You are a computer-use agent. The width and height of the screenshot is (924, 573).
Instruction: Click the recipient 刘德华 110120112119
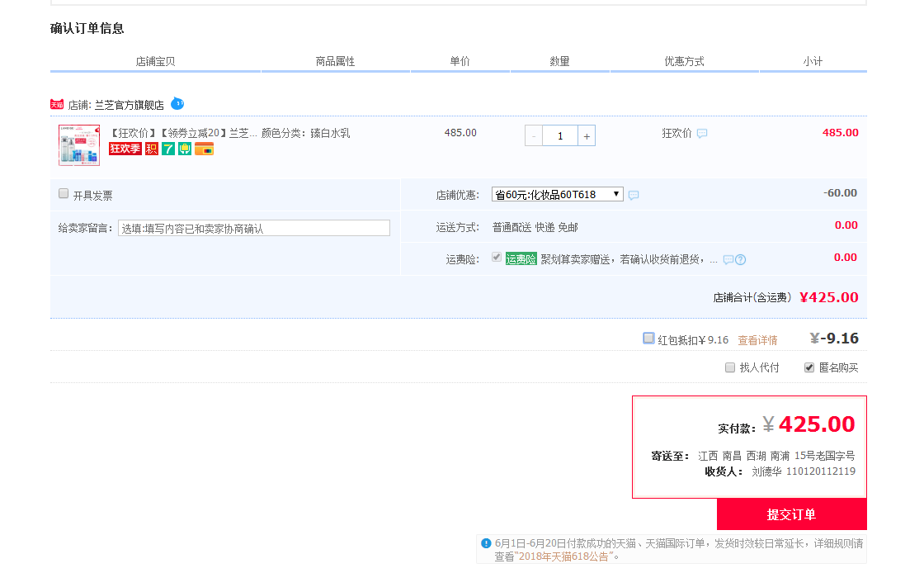804,471
